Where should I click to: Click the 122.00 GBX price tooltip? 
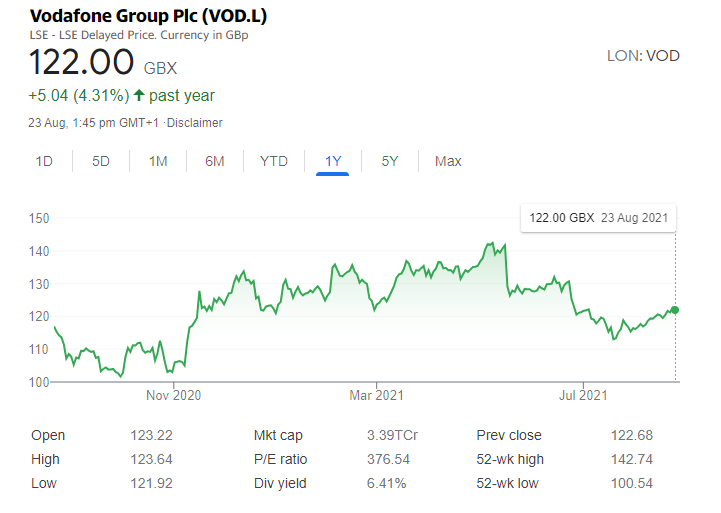pos(598,218)
